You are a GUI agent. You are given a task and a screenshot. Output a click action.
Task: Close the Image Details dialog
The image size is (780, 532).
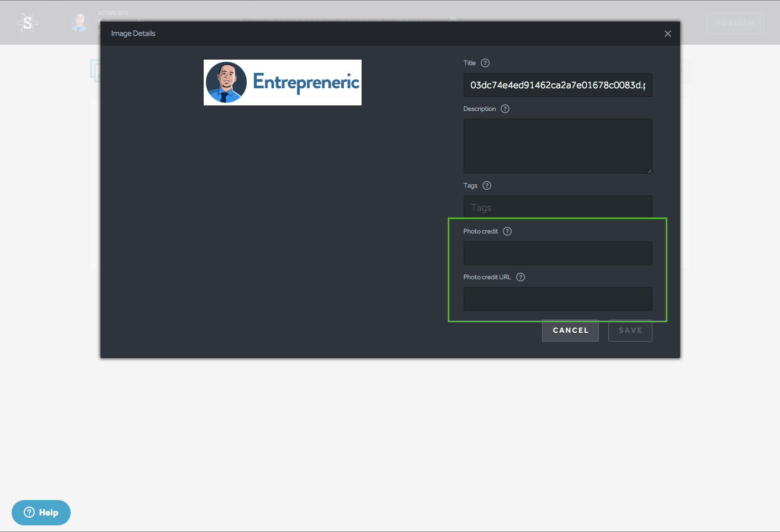pos(667,34)
